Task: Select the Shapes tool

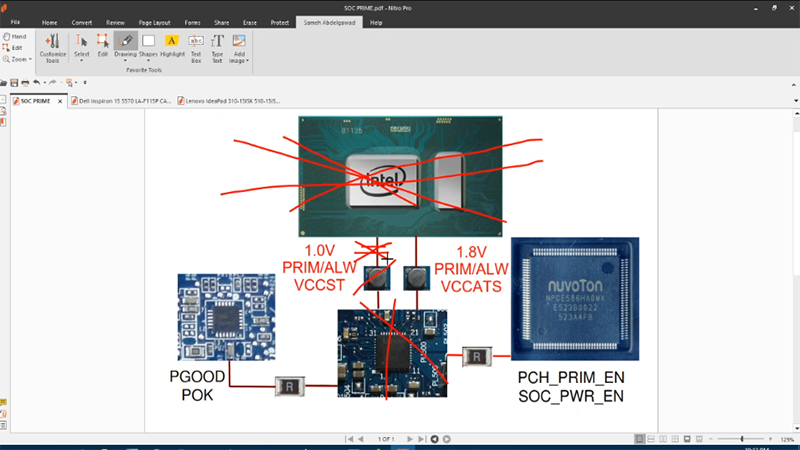Action: pyautogui.click(x=148, y=45)
